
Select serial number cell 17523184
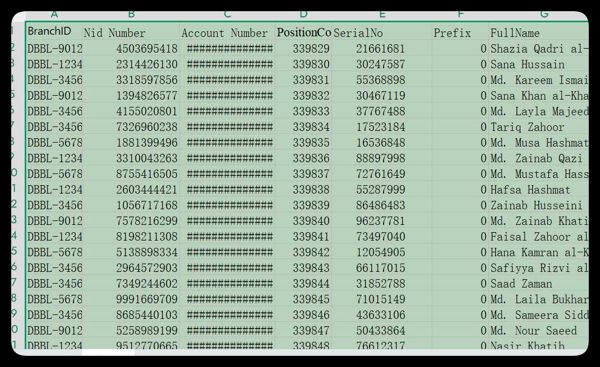tap(382, 127)
